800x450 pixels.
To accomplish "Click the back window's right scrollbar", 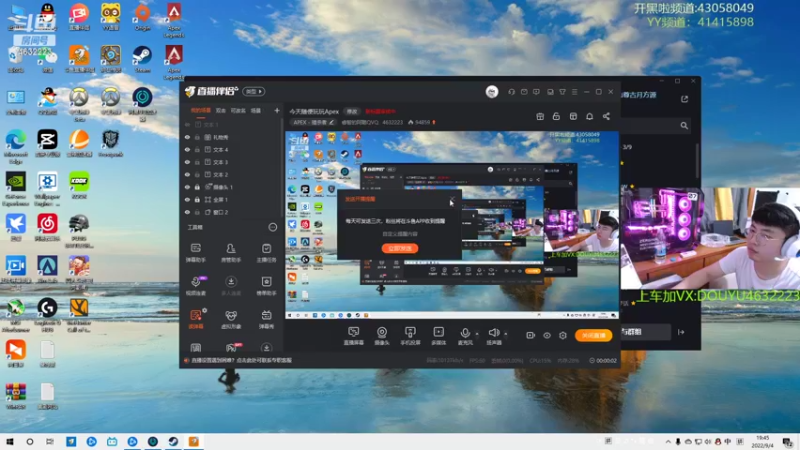I will [x=697, y=161].
